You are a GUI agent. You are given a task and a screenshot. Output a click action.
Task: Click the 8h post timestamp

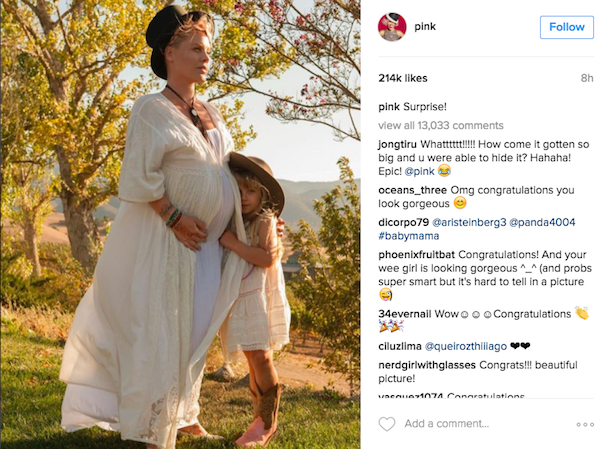click(x=587, y=78)
